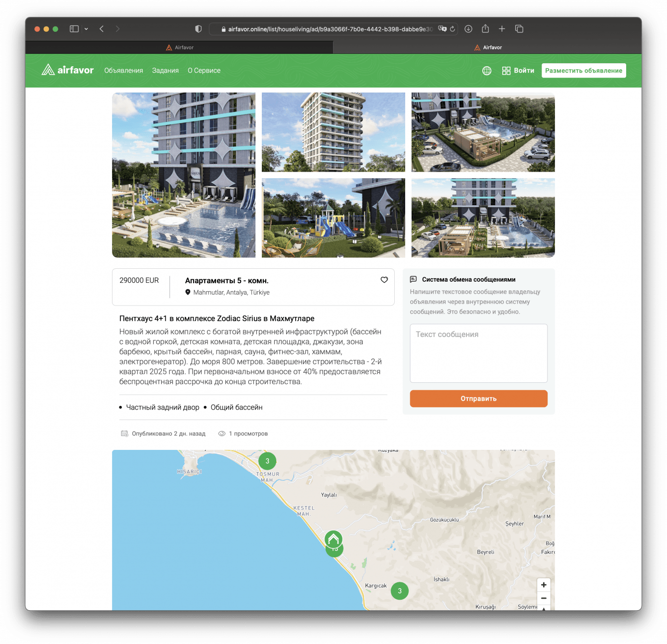This screenshot has height=644, width=667.
Task: Click the Yaylalı label on the map
Action: [329, 495]
